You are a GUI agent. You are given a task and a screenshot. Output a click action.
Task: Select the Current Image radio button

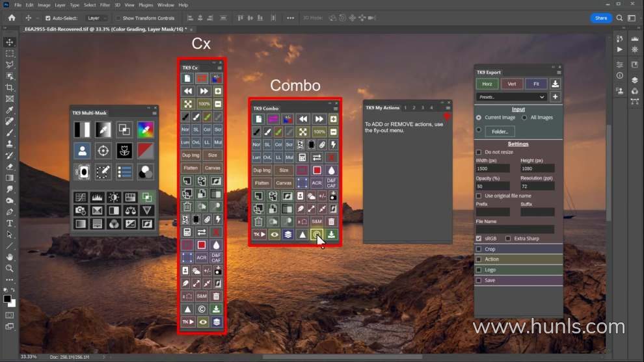(x=479, y=118)
